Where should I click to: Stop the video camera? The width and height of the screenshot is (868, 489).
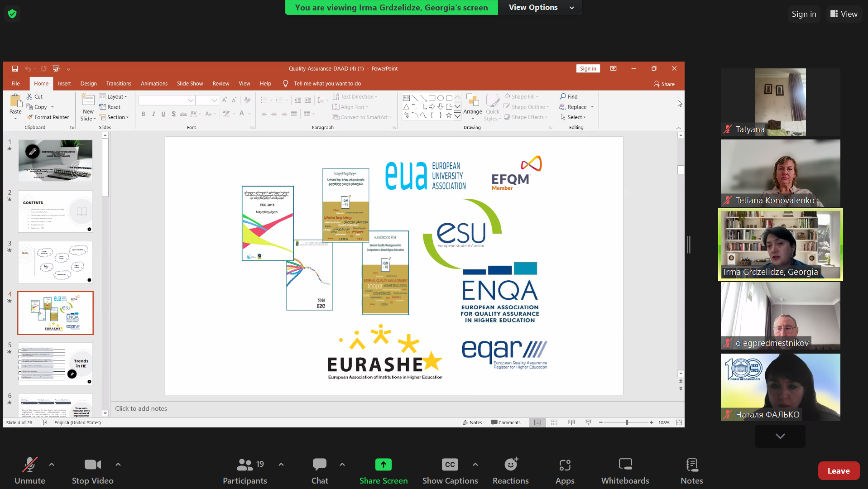coord(93,470)
